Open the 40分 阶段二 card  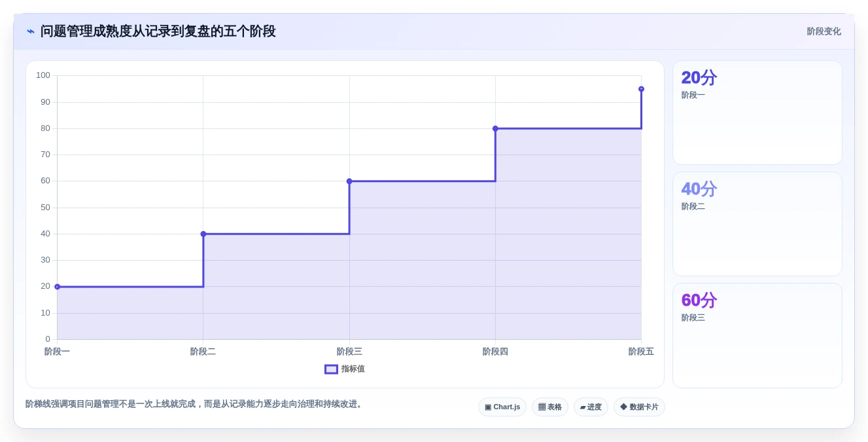point(757,224)
